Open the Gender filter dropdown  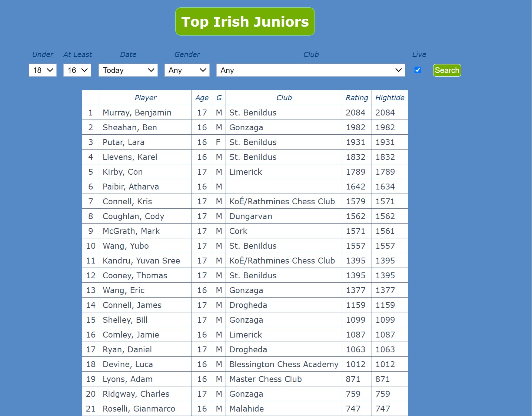coord(187,70)
